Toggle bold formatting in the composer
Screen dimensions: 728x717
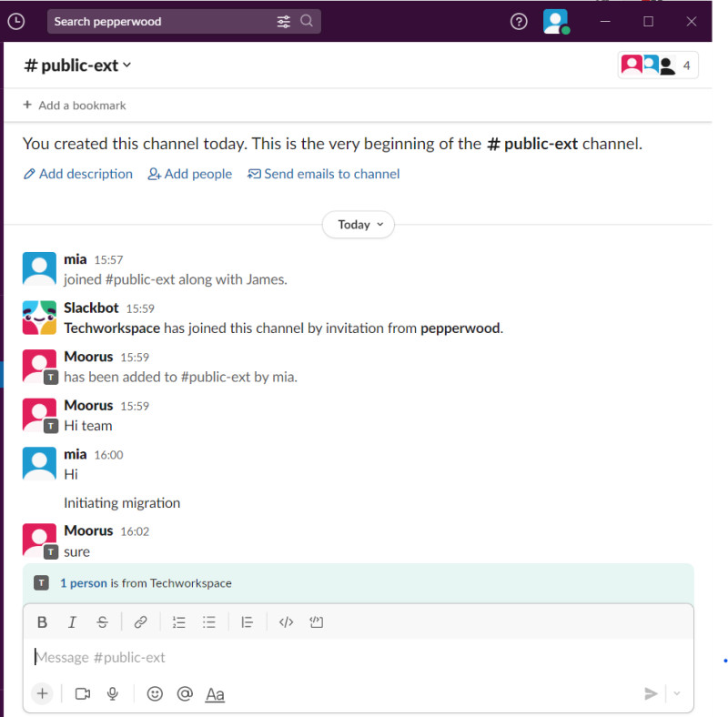point(42,621)
